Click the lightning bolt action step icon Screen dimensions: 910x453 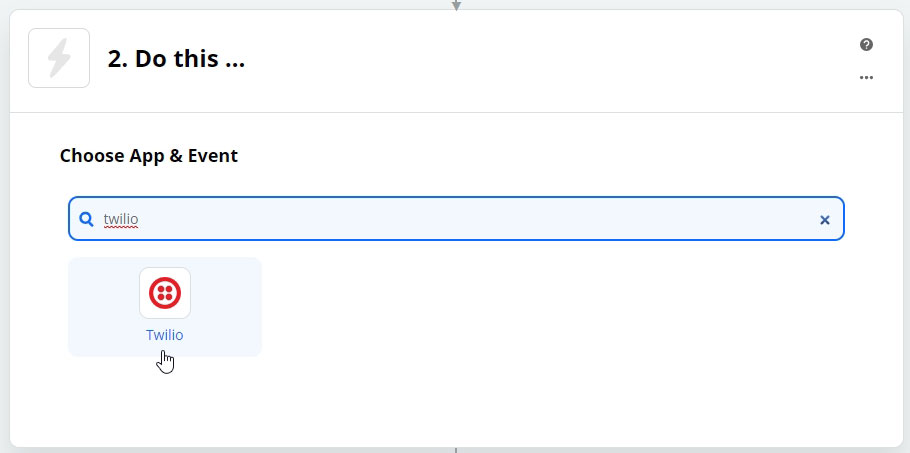pos(59,58)
